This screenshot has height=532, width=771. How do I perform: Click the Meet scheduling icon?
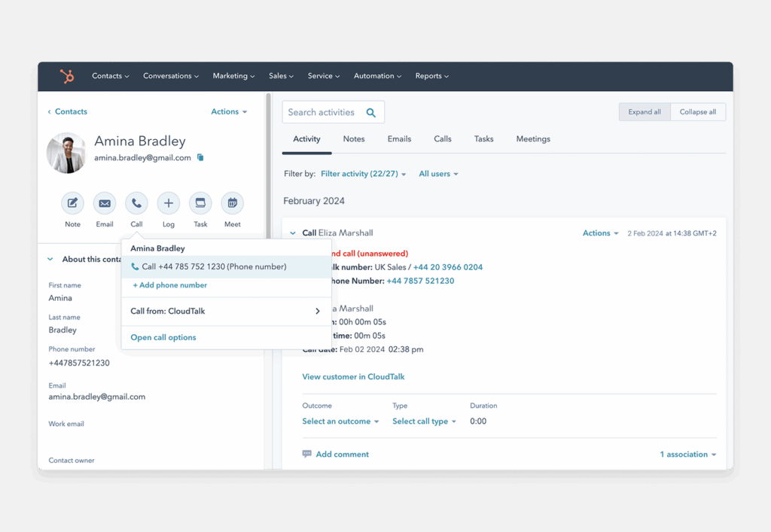coord(232,202)
